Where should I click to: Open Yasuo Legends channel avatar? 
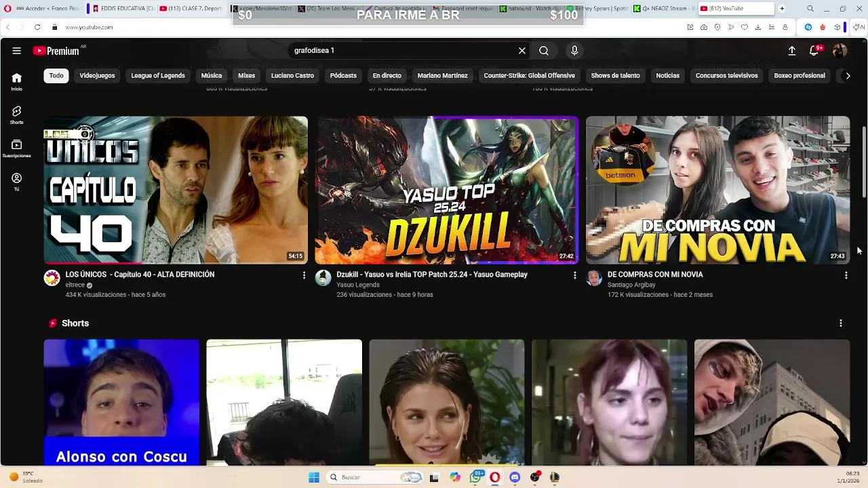323,278
